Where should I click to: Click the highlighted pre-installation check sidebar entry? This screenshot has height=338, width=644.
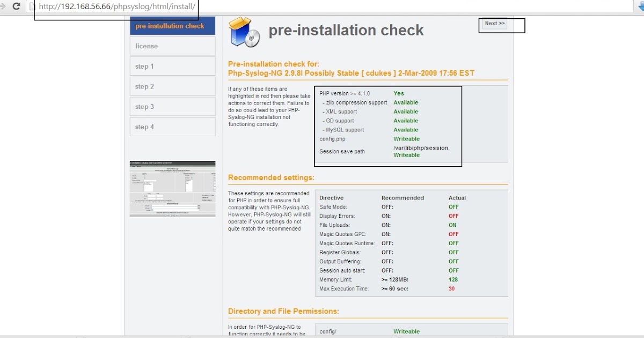(x=172, y=25)
